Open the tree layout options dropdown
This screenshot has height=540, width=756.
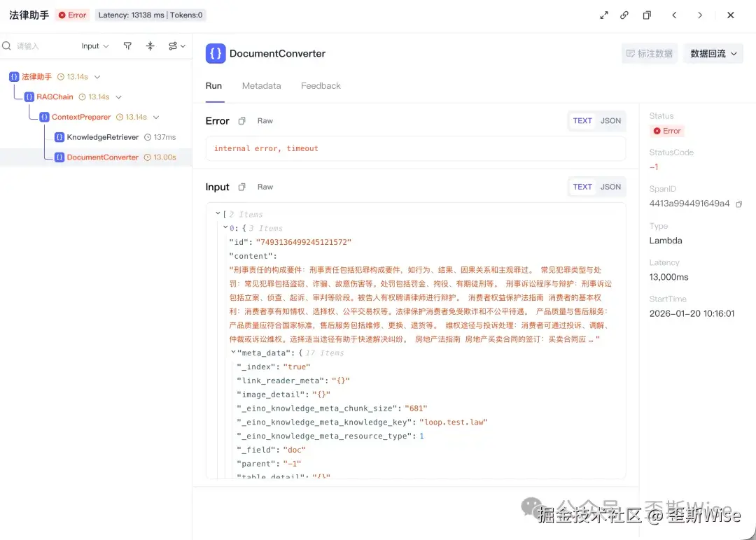177,45
